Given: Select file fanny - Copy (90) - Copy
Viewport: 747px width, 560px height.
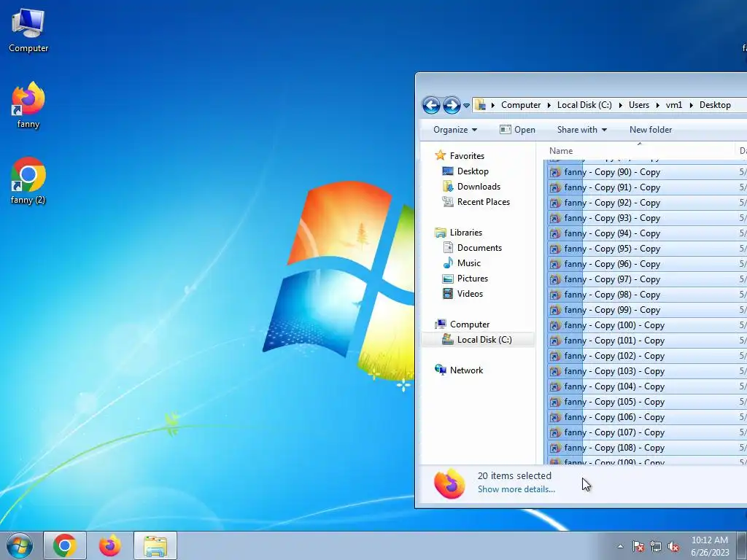Looking at the screenshot, I should tap(647, 172).
